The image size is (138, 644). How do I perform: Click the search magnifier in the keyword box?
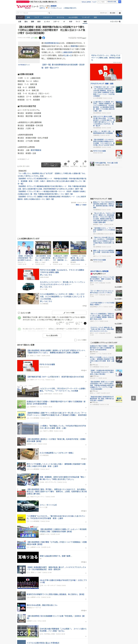[49, 13]
